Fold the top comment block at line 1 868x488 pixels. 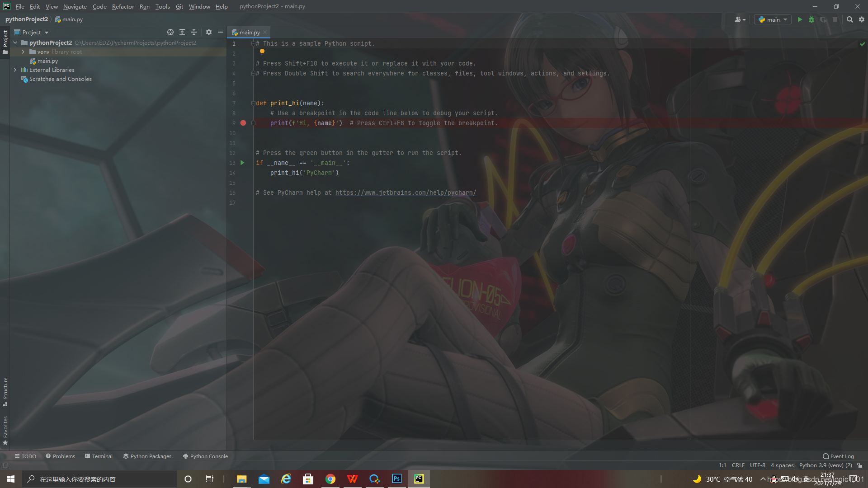coord(253,44)
